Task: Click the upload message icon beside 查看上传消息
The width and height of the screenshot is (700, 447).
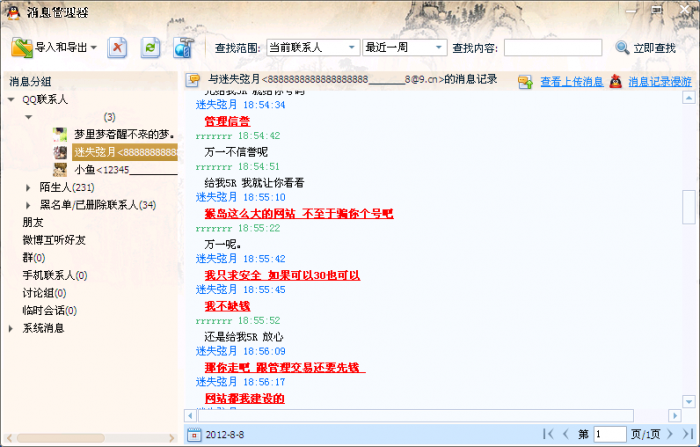Action: click(x=525, y=82)
